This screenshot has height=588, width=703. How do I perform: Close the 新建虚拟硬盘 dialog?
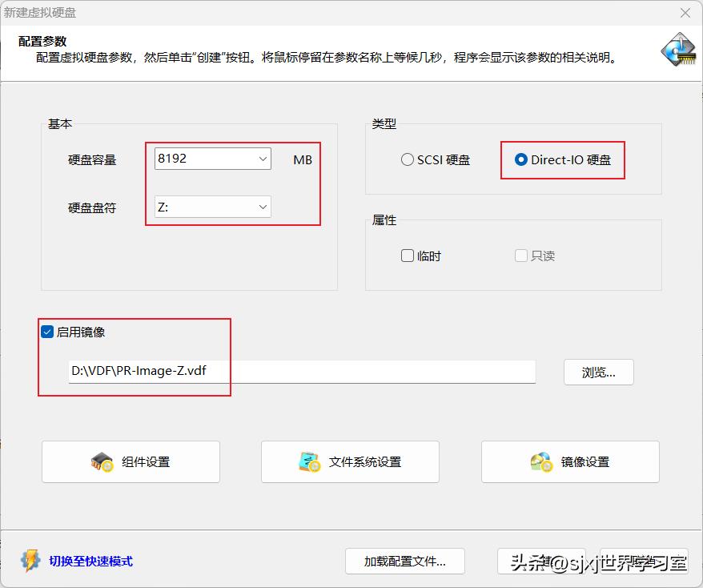click(x=685, y=13)
